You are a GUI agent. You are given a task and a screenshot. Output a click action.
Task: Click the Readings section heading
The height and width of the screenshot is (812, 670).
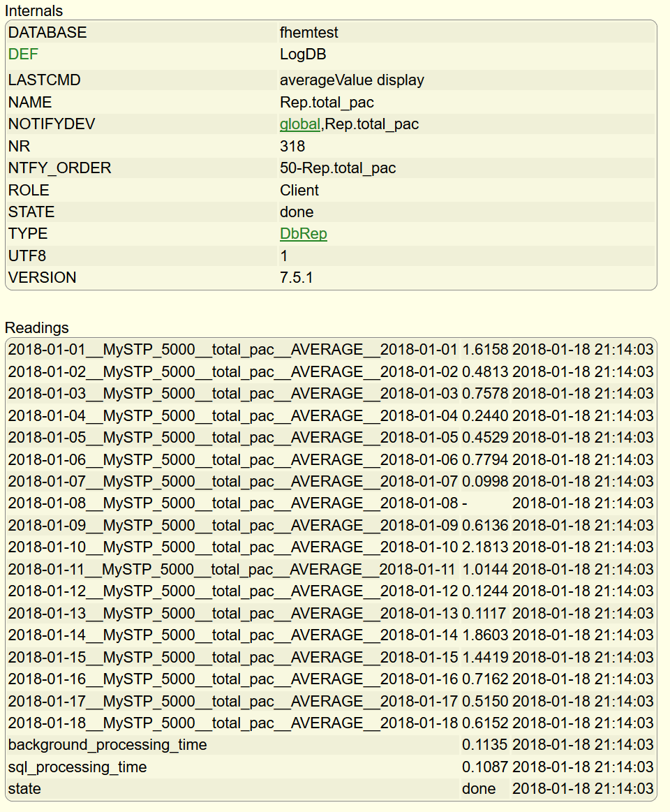coord(37,327)
